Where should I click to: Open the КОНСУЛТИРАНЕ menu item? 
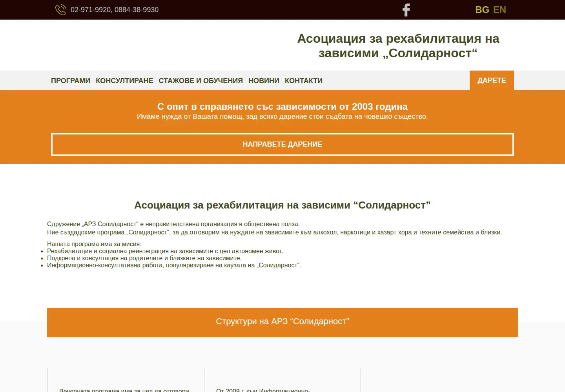pos(124,81)
